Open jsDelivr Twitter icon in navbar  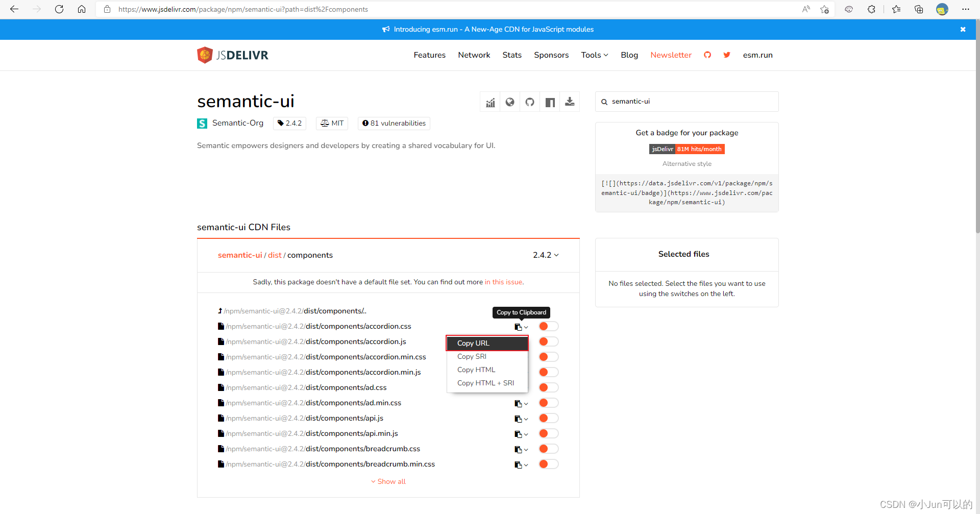pos(727,55)
